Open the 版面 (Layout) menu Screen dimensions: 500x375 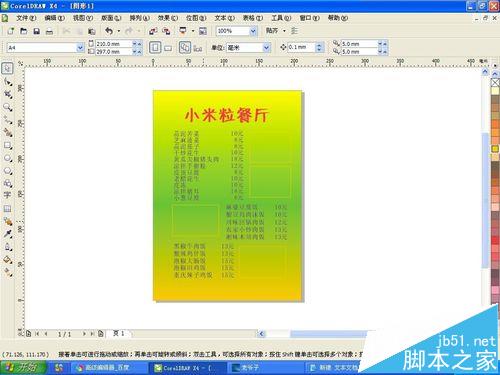pyautogui.click(x=111, y=18)
